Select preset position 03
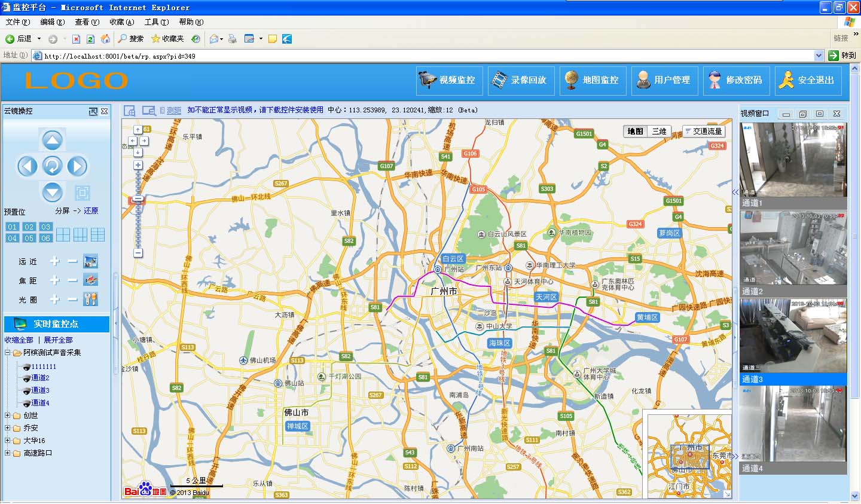 pyautogui.click(x=46, y=227)
